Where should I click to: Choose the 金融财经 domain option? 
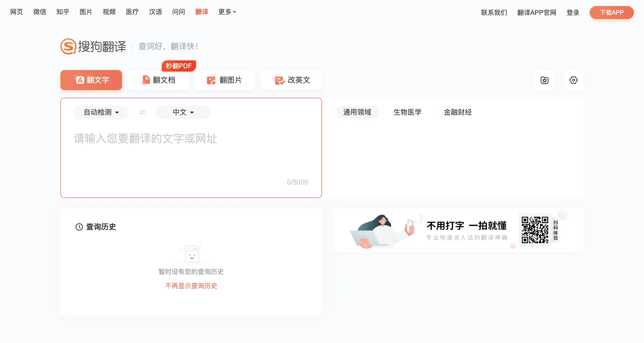(458, 112)
